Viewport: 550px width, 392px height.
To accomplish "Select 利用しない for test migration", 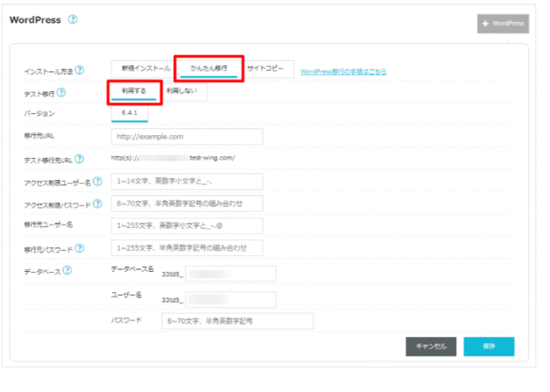I will (x=185, y=91).
